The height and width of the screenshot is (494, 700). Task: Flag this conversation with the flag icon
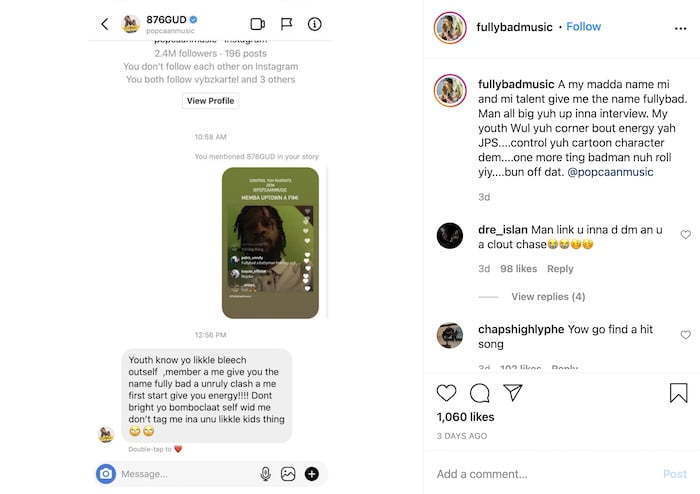click(x=286, y=24)
